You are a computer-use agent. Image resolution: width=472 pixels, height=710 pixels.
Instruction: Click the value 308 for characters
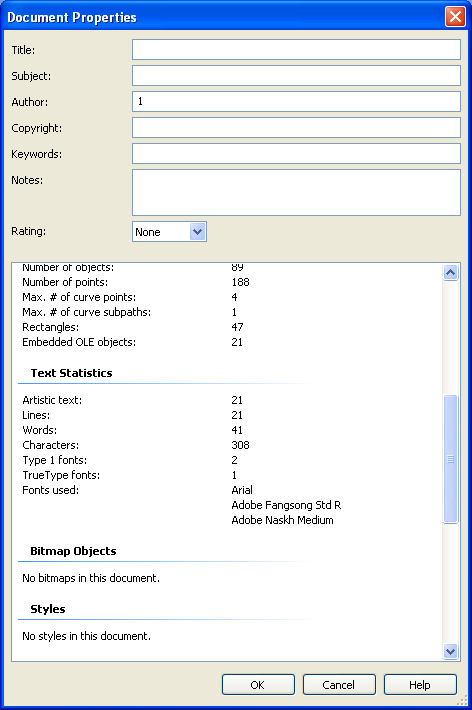pos(241,445)
